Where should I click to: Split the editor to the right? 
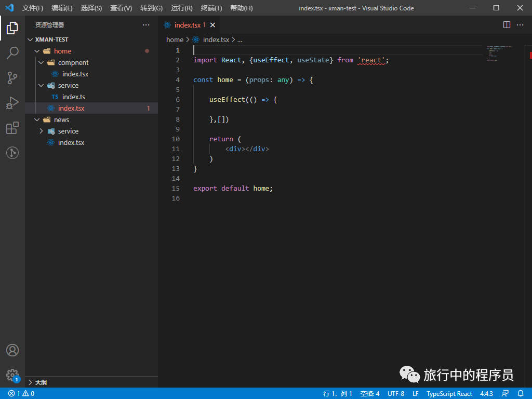(x=507, y=25)
